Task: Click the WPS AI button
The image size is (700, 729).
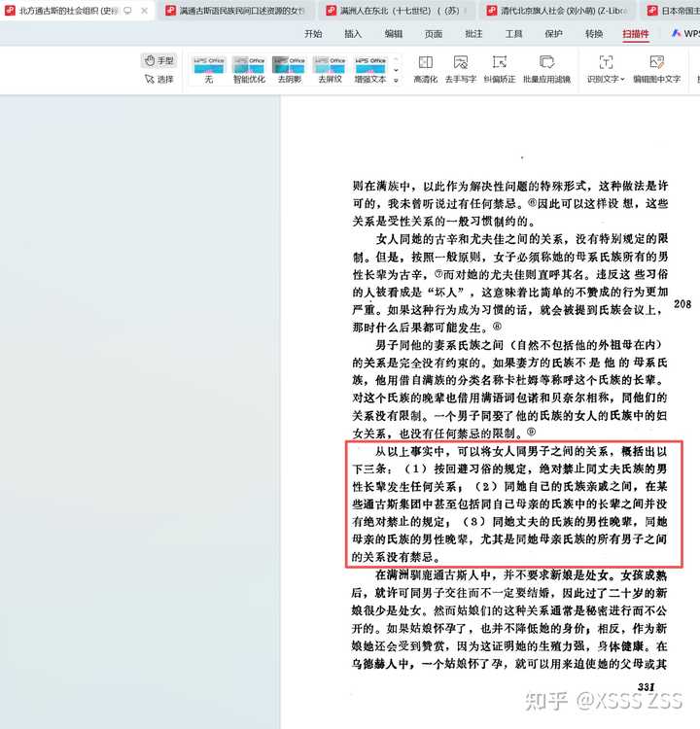Action: click(x=682, y=33)
